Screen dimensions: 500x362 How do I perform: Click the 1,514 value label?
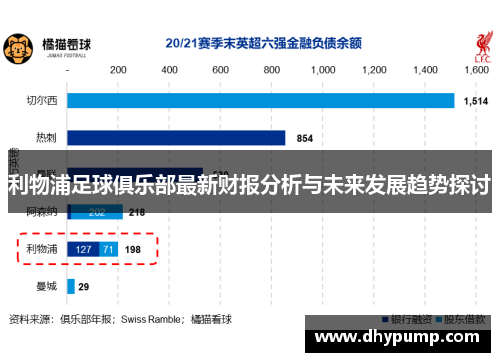pyautogui.click(x=476, y=101)
